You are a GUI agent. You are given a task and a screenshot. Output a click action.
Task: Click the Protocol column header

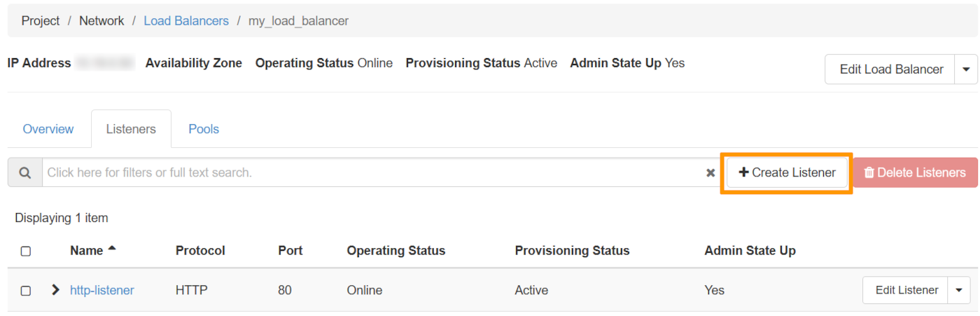pyautogui.click(x=200, y=250)
